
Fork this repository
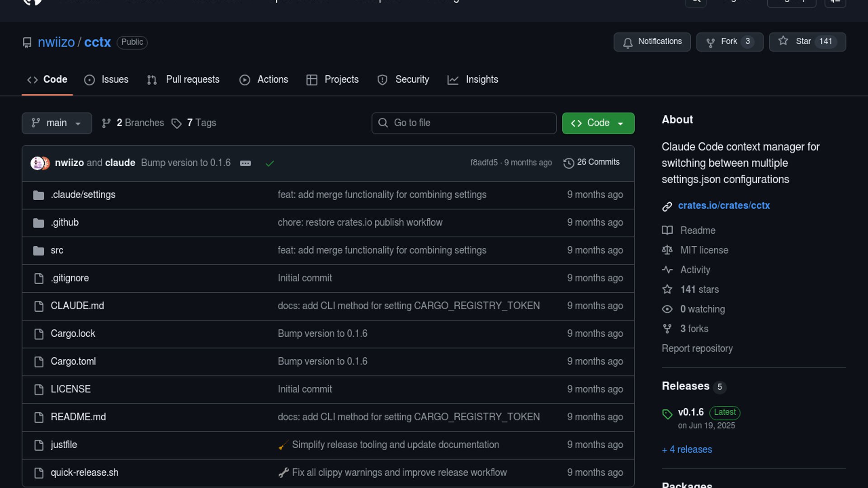tap(723, 42)
